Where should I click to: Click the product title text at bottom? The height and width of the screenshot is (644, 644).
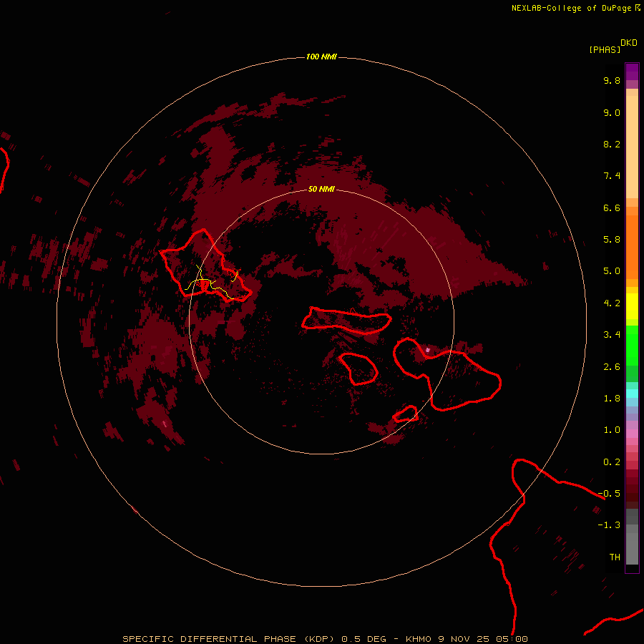(325, 639)
